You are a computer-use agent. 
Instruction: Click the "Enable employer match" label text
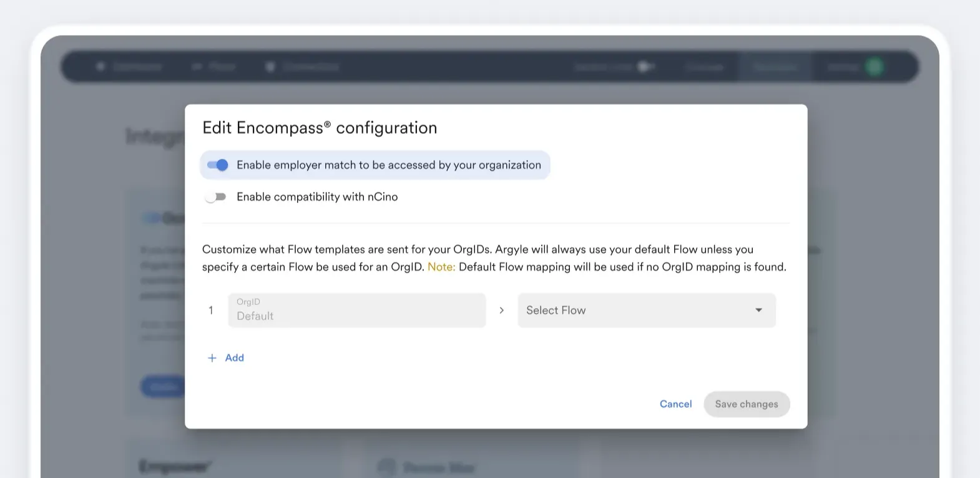388,165
